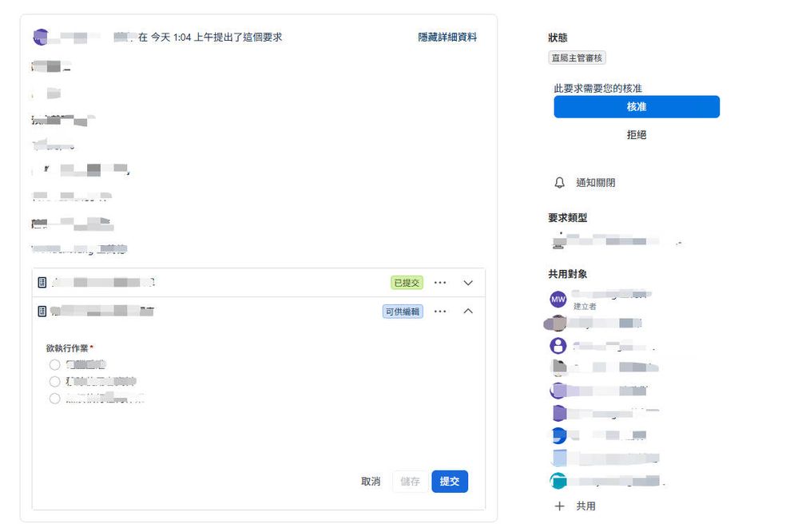Select the first 欲執行作業 radio option
This screenshot has height=532, width=798.
[x=55, y=364]
